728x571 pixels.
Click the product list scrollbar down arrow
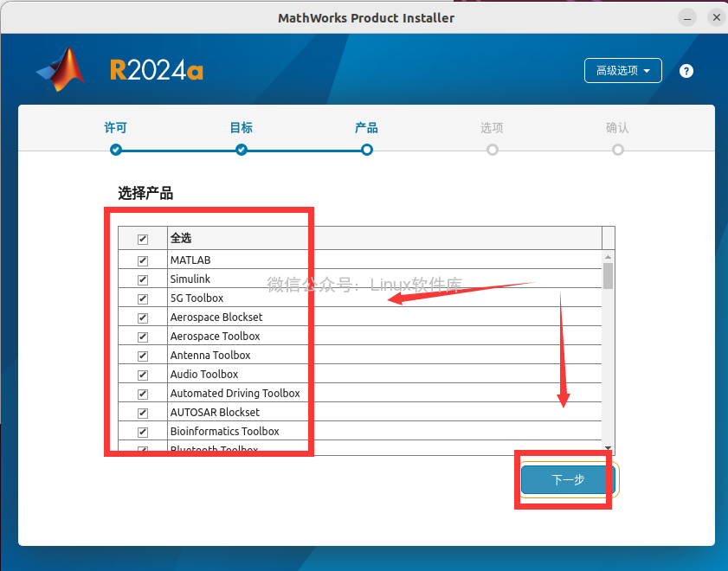[x=608, y=448]
